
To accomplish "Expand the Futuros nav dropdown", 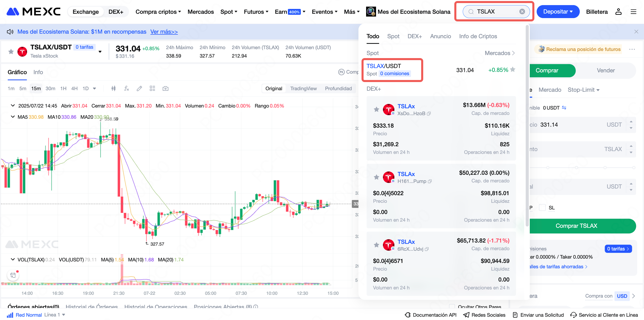I will point(256,12).
